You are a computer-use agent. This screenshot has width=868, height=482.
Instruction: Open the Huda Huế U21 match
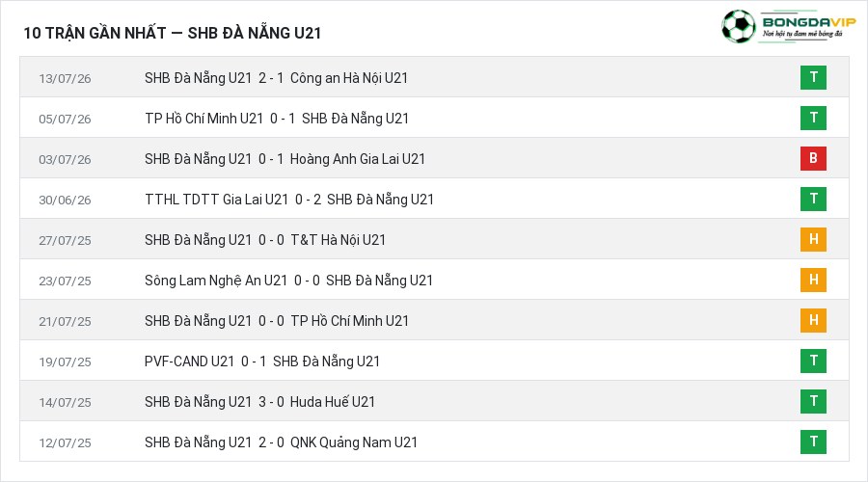[x=435, y=401]
